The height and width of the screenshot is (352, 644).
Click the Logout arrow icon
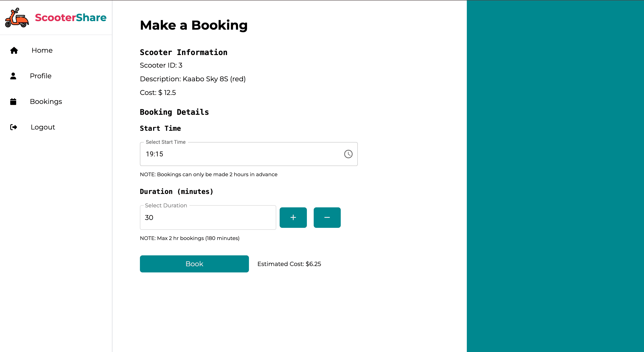pyautogui.click(x=13, y=127)
